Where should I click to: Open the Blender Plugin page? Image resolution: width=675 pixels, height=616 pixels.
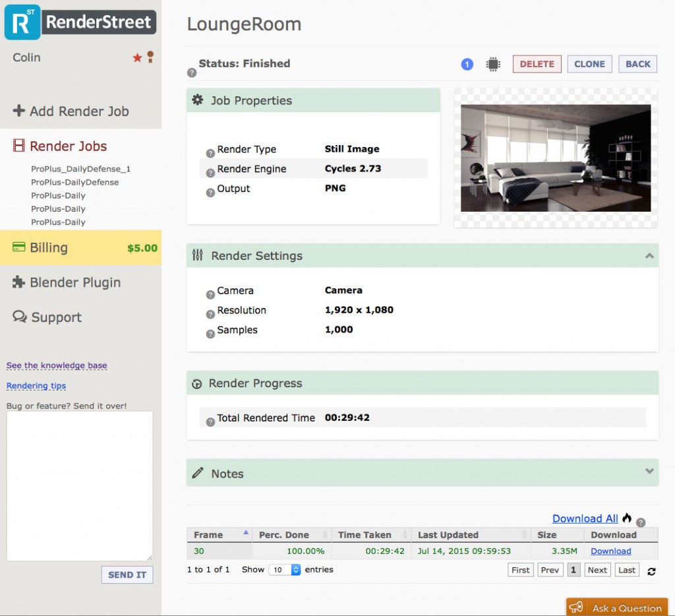pos(67,282)
